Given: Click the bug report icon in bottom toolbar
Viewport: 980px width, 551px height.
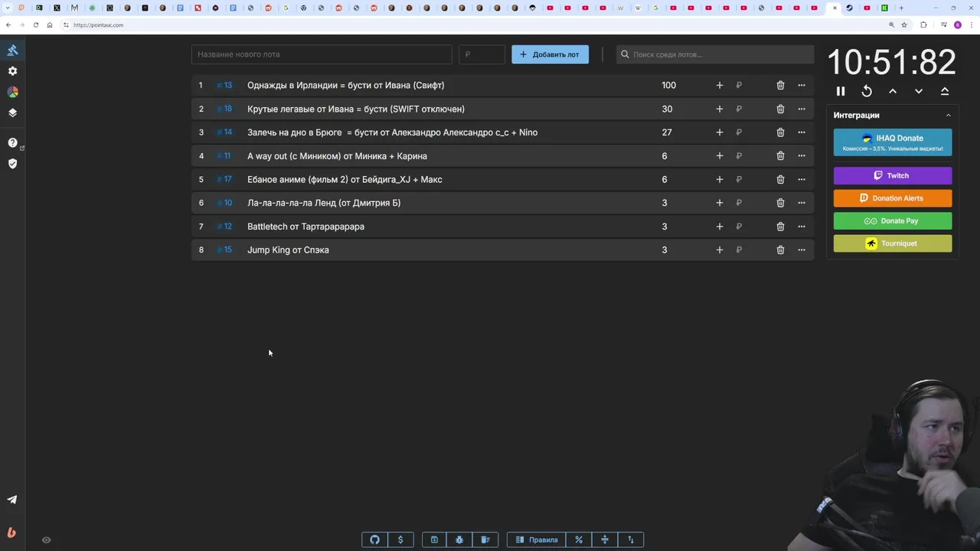Looking at the screenshot, I should (x=459, y=540).
